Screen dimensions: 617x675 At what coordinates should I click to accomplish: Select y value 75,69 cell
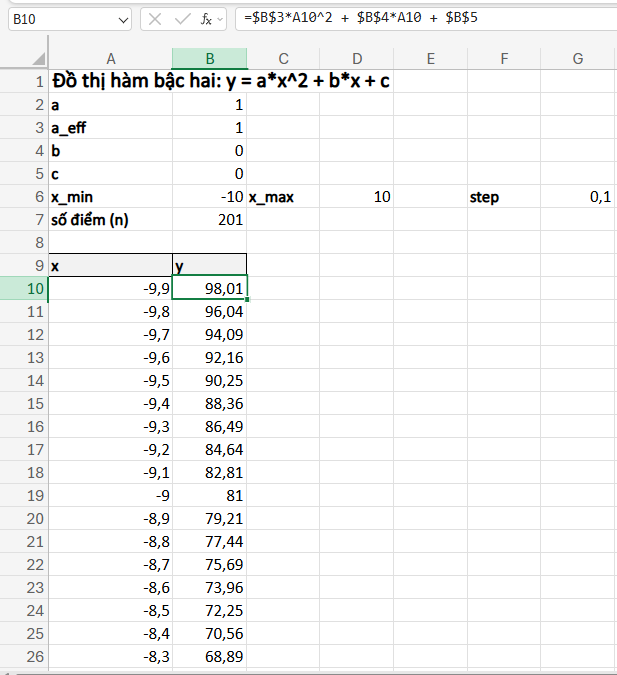[210, 564]
